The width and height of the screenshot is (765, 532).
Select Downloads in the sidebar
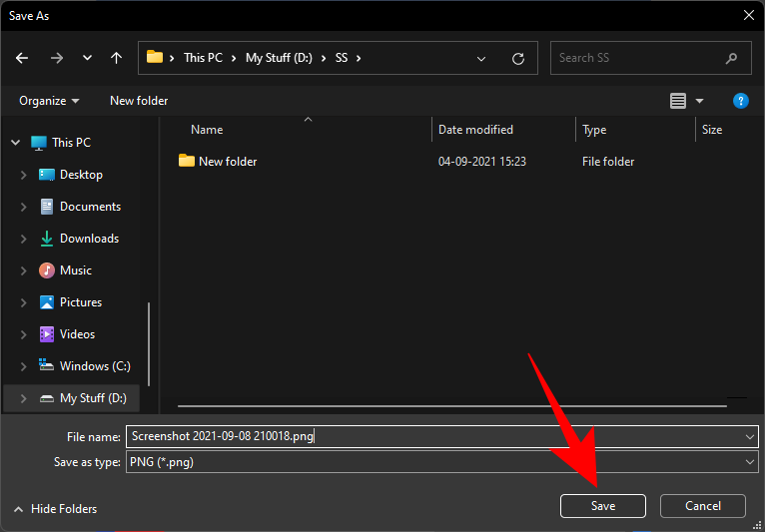(89, 239)
